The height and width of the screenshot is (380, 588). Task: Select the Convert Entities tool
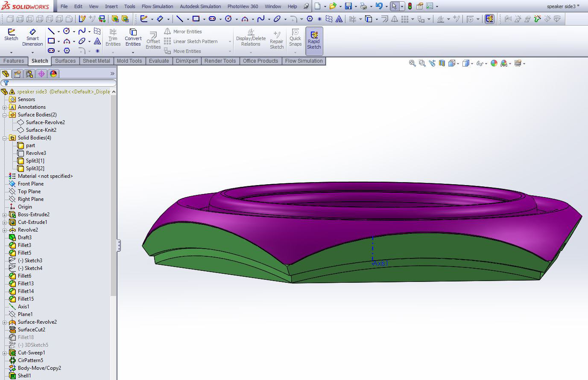(x=133, y=38)
